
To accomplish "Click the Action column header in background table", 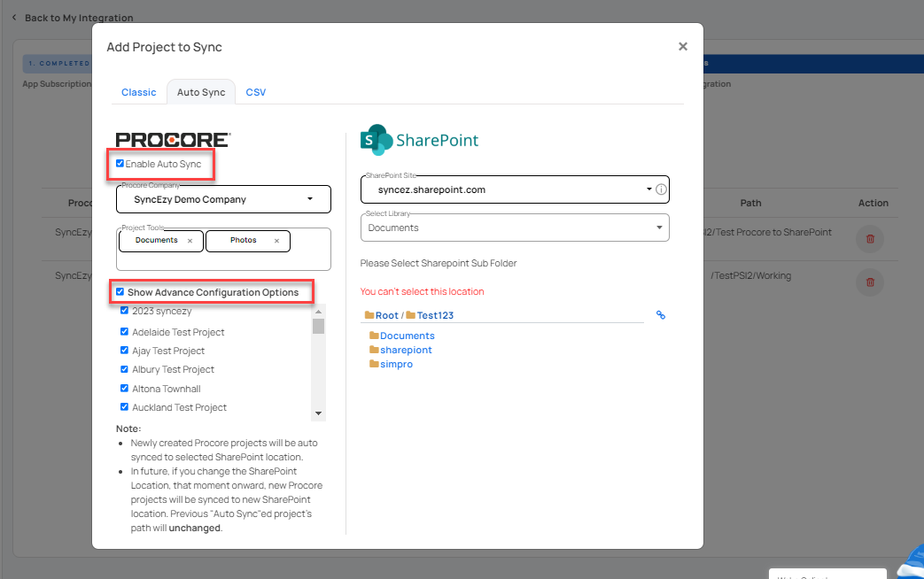I will pyautogui.click(x=874, y=203).
